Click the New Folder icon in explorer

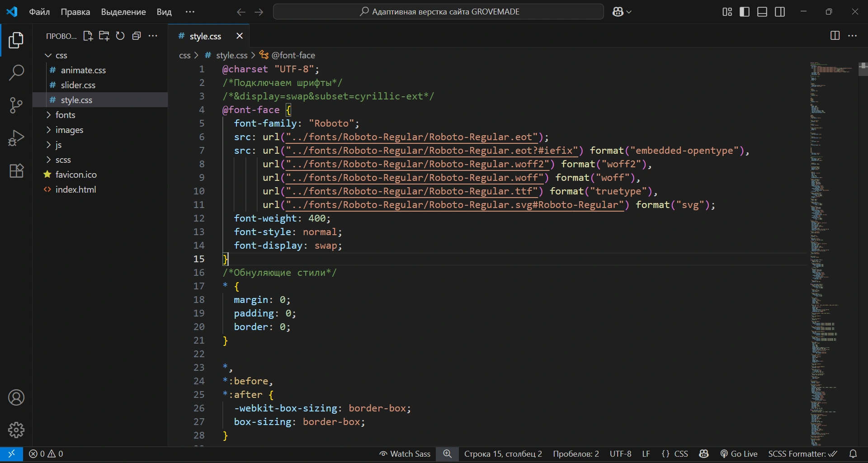pos(104,36)
